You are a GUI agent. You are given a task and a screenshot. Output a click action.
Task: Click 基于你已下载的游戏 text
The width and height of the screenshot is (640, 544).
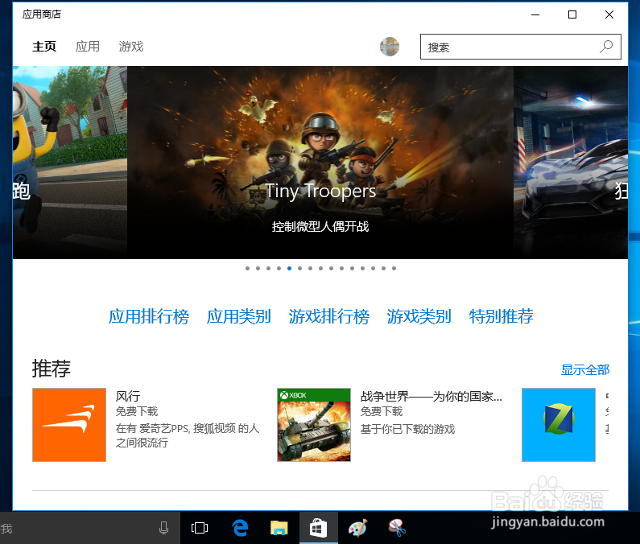coord(408,429)
